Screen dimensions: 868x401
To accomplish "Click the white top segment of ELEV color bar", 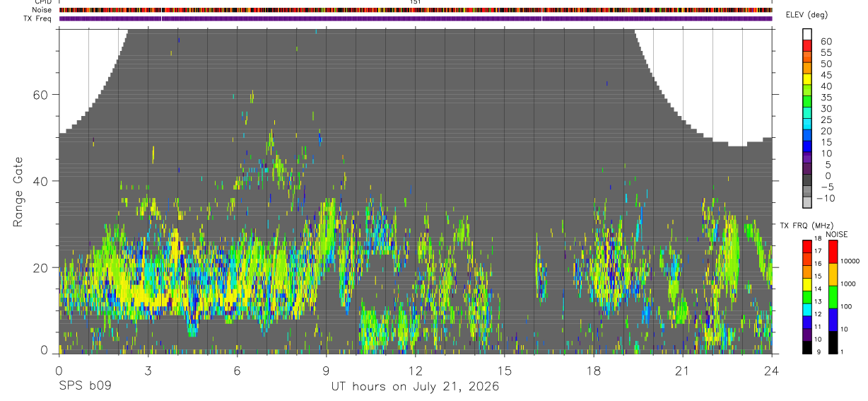I will point(807,35).
